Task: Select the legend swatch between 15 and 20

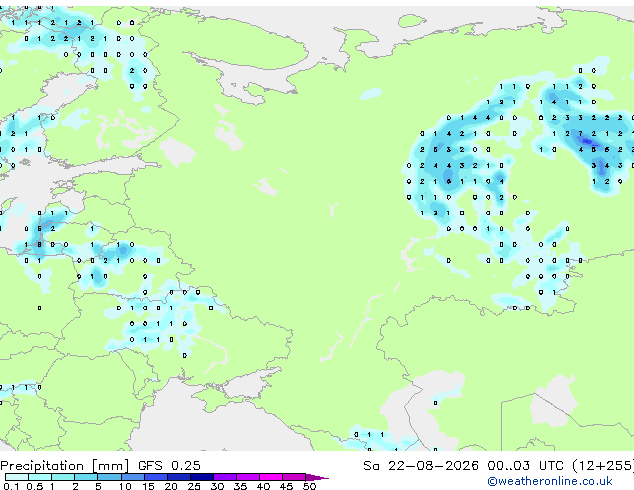Action: point(156,477)
